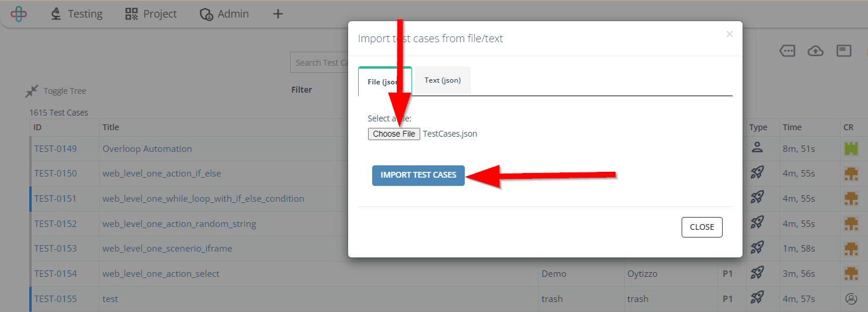Switch to the Text (json) tab
Viewport: 868px width, 312px height.
pyautogui.click(x=442, y=80)
